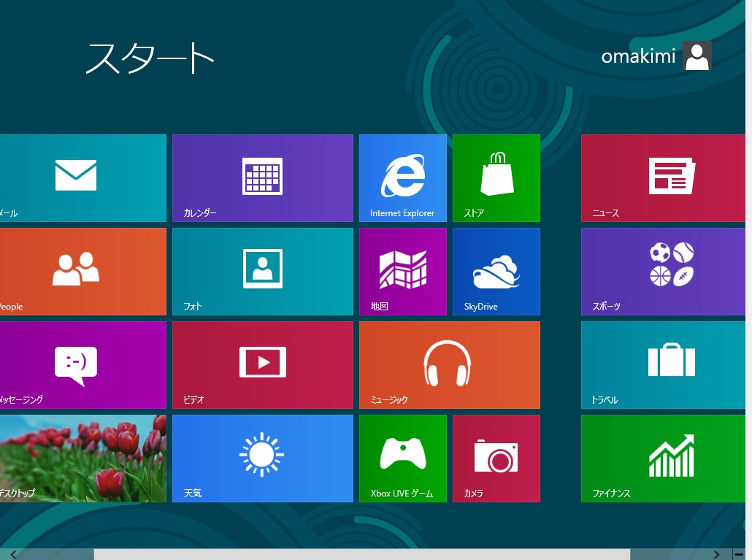
Task: Click the left arrow of horizontal scrollbar
Action: [x=13, y=554]
